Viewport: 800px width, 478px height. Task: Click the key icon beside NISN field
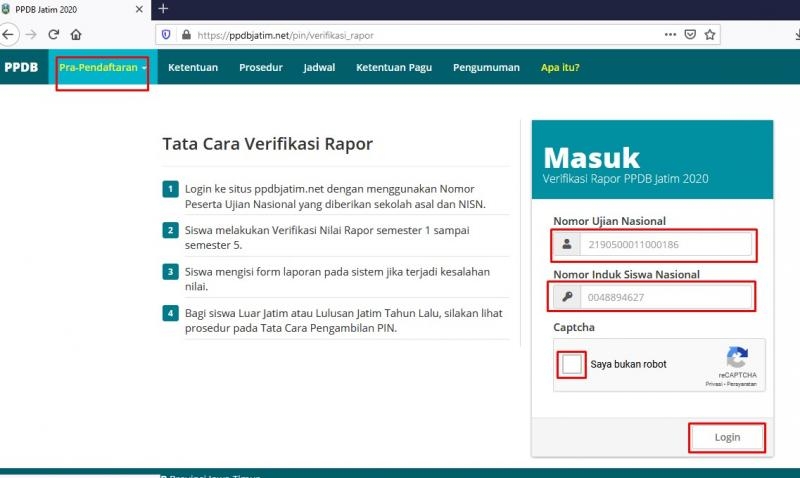pos(567,297)
